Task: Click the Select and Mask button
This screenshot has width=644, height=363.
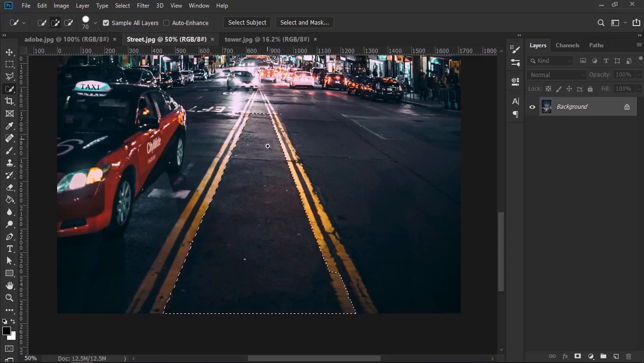Action: click(x=304, y=23)
